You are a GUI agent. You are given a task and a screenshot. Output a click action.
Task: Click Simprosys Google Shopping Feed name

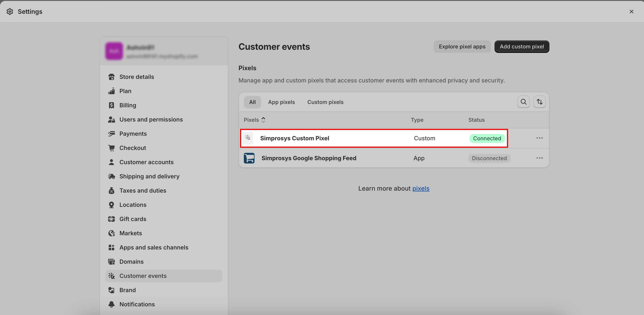click(309, 158)
